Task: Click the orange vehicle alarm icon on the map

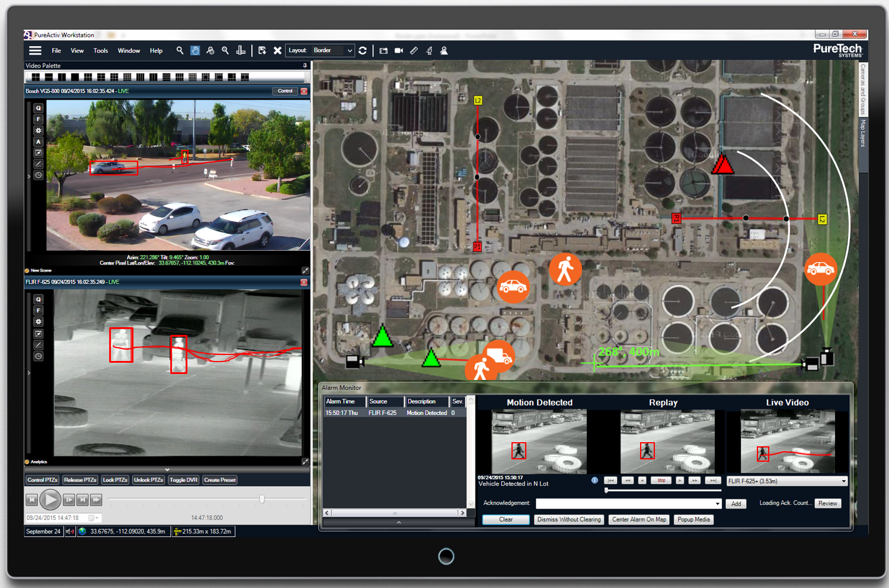Action: [513, 287]
